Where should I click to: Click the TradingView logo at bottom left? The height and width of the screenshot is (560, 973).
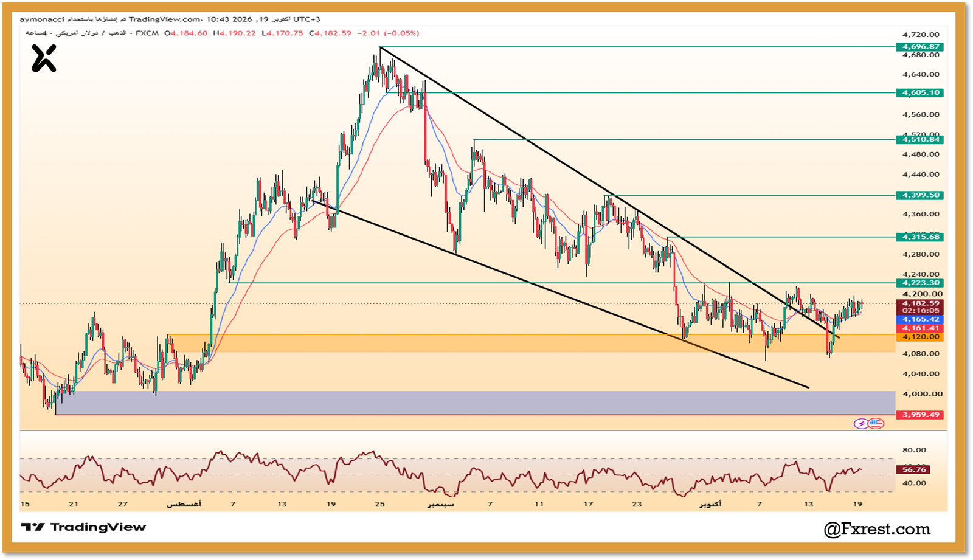pyautogui.click(x=83, y=527)
